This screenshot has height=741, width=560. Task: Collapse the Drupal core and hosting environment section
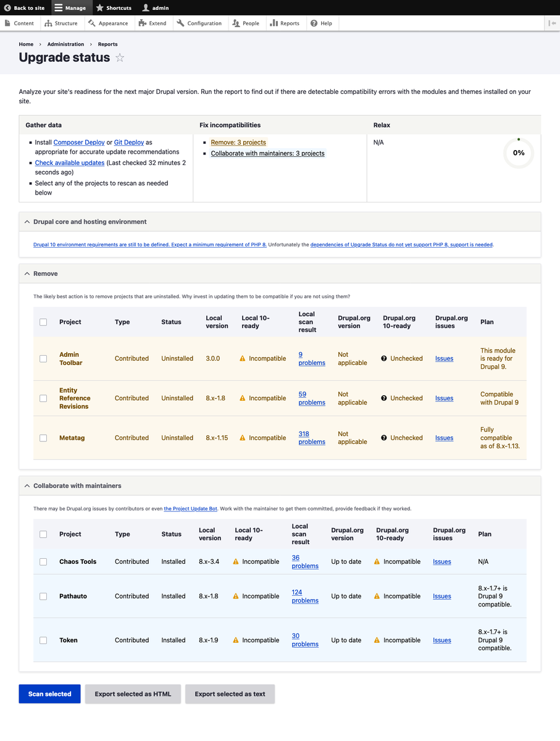point(26,221)
